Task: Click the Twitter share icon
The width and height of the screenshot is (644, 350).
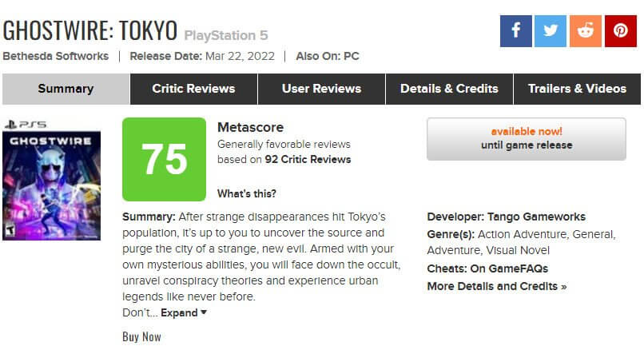Action: tap(551, 31)
